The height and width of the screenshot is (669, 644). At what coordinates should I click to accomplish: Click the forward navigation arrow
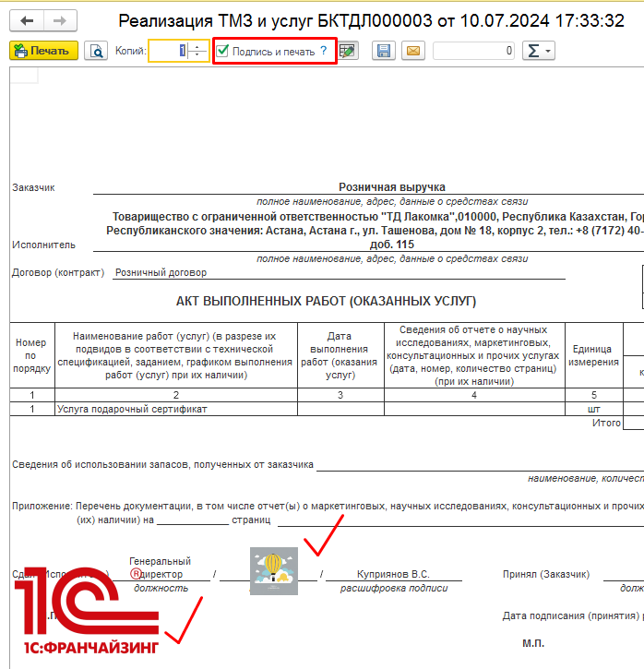59,20
